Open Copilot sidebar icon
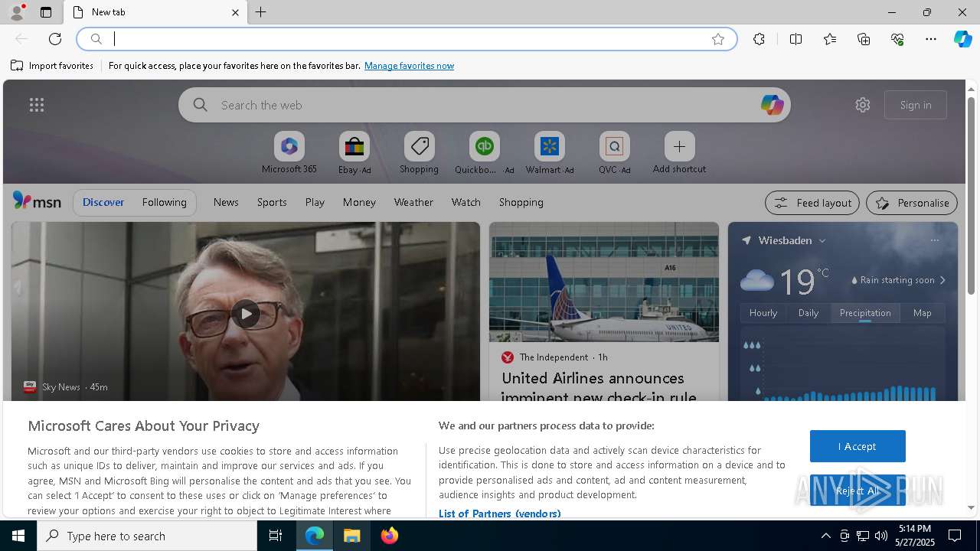The width and height of the screenshot is (980, 551). tap(962, 39)
